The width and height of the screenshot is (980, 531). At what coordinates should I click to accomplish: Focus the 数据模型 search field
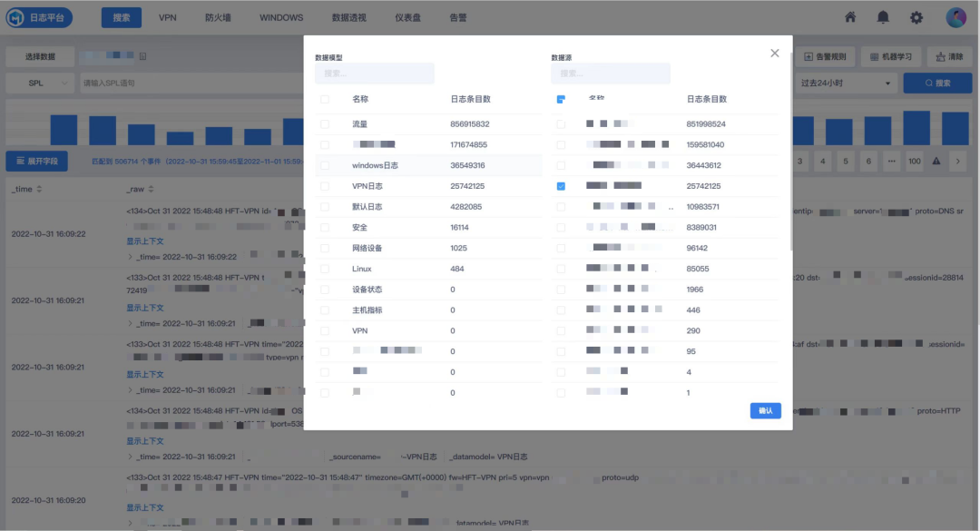coord(375,74)
